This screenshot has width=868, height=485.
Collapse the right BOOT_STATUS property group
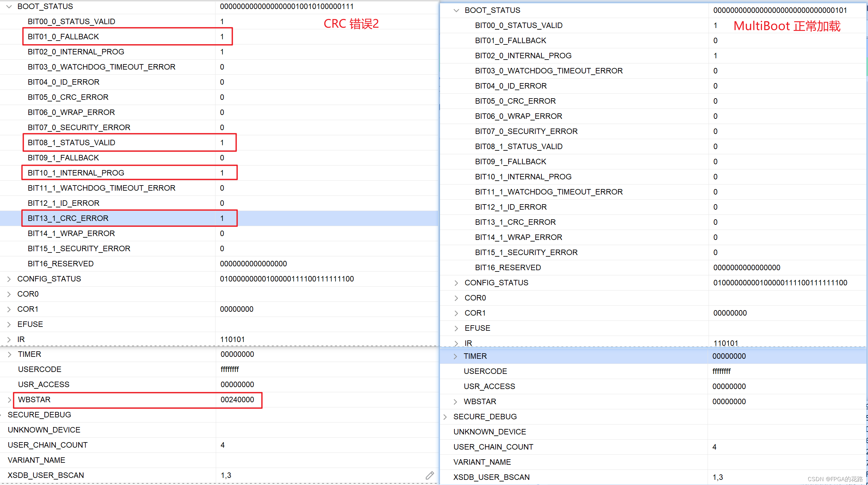point(456,10)
